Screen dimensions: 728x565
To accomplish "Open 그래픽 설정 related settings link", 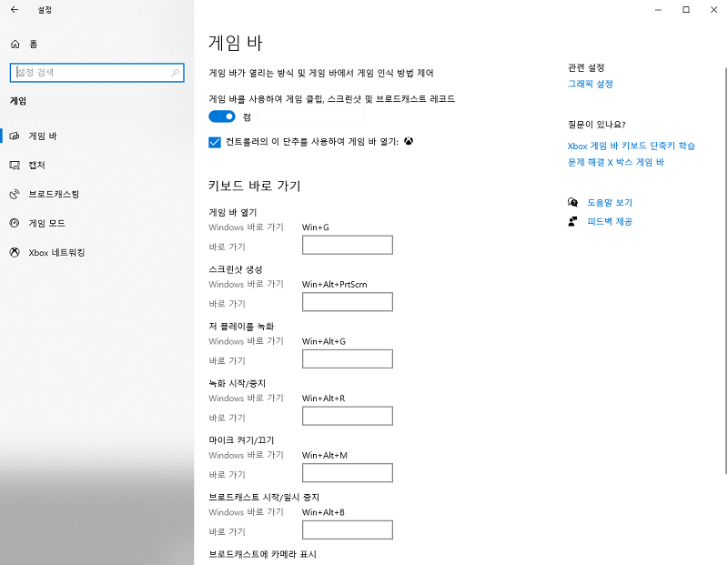I will coord(588,82).
